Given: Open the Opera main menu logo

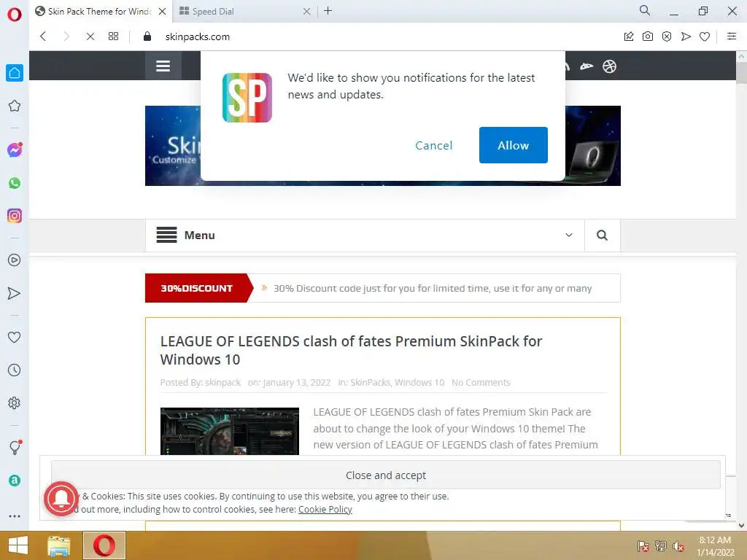Looking at the screenshot, I should 15,14.
